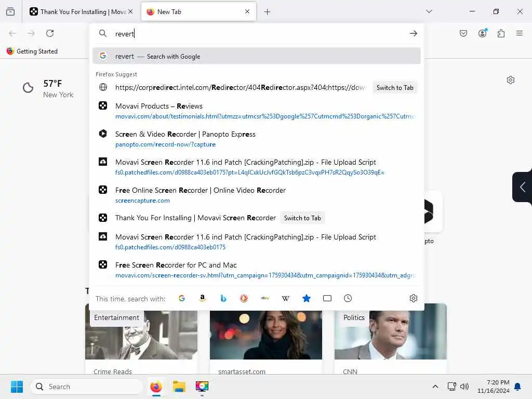Open the monitor app taskbar icon
Image resolution: width=532 pixels, height=399 pixels.
tap(202, 387)
